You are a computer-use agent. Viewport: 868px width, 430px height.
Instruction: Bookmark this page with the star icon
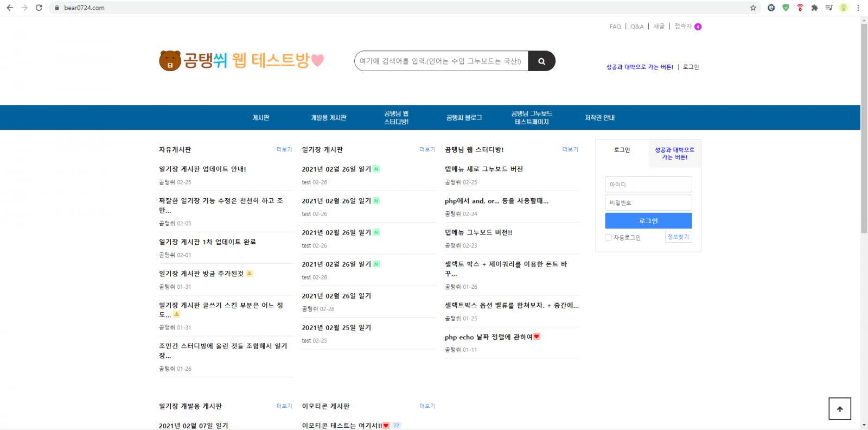tap(753, 8)
